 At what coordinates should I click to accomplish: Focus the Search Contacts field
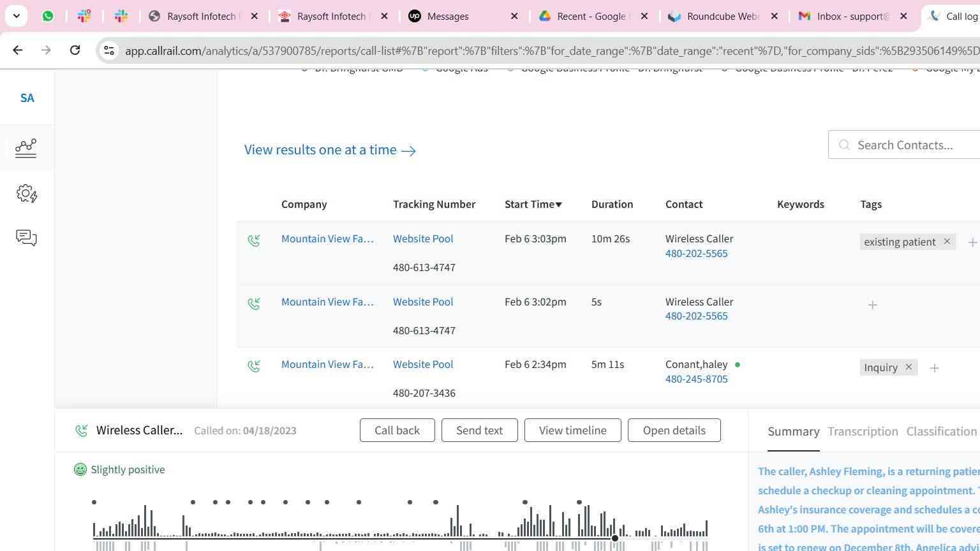click(x=904, y=145)
